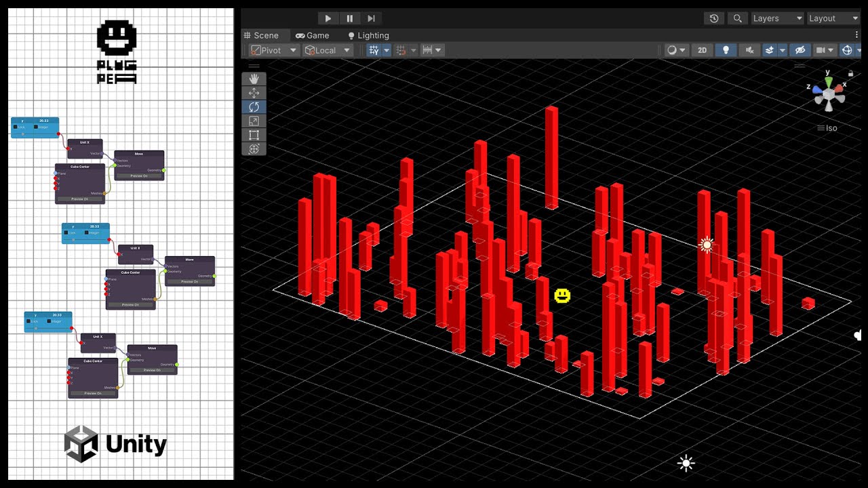Toggle the scene effects layers button
This screenshot has height=488, width=868.
click(770, 50)
